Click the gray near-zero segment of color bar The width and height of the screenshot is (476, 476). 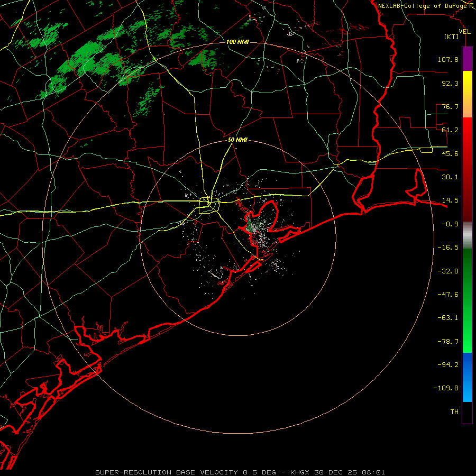[x=467, y=235]
